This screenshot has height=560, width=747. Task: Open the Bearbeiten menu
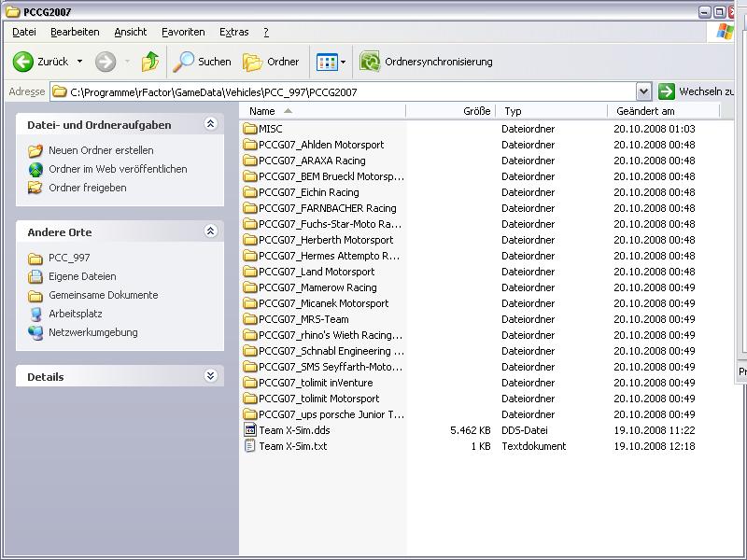tap(75, 32)
